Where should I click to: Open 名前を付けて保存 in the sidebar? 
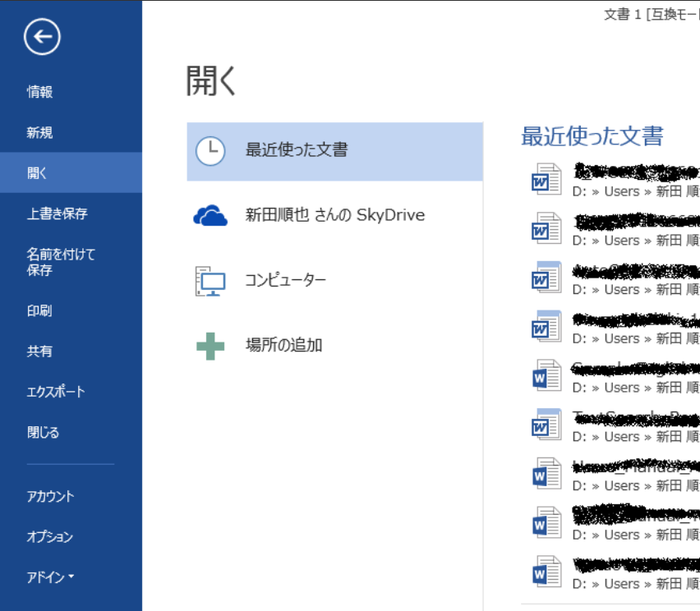pyautogui.click(x=61, y=262)
